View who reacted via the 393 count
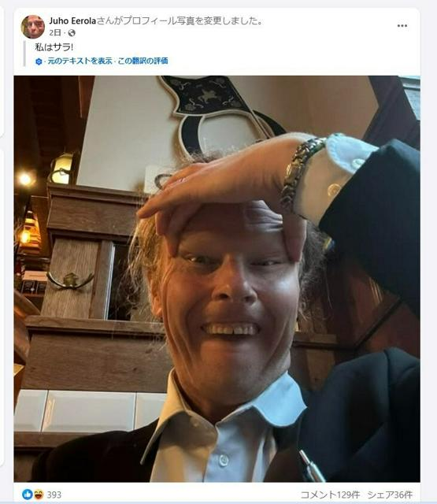This screenshot has width=437, height=504. tap(54, 495)
